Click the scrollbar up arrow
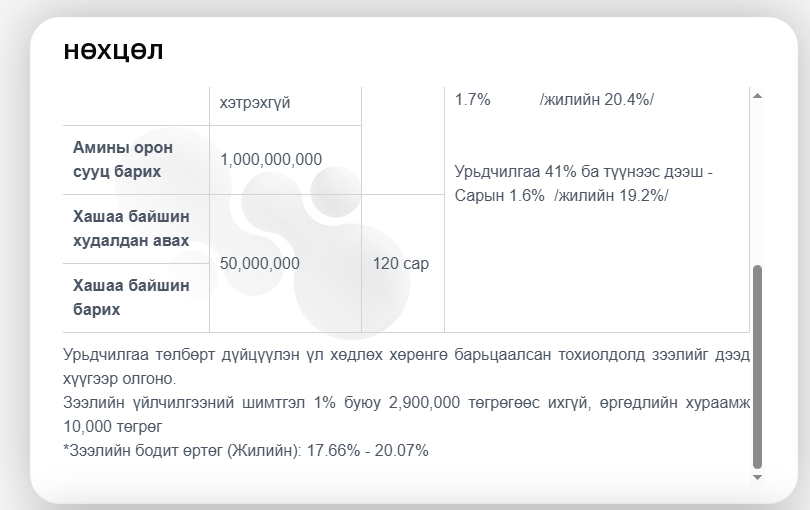Viewport: 810px width, 510px height. pos(757,96)
